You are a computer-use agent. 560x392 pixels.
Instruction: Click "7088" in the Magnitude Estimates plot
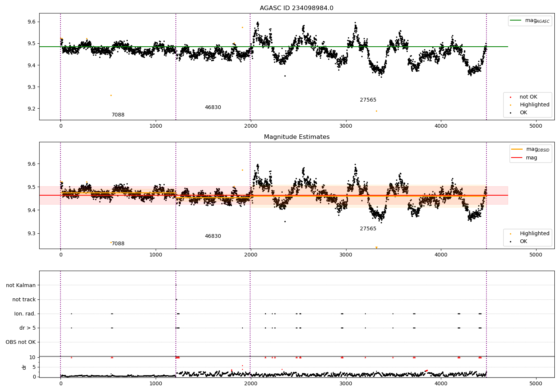118,244
